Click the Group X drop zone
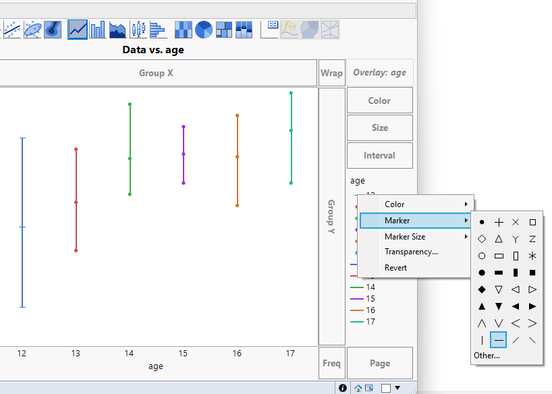 point(156,73)
